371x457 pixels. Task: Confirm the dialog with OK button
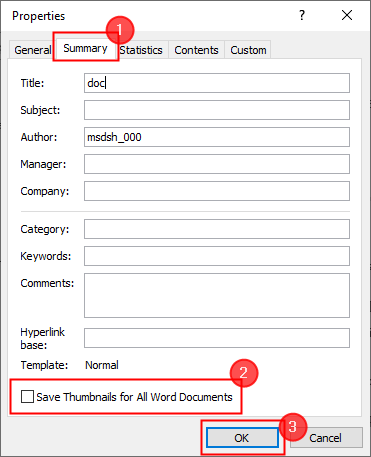pos(242,437)
